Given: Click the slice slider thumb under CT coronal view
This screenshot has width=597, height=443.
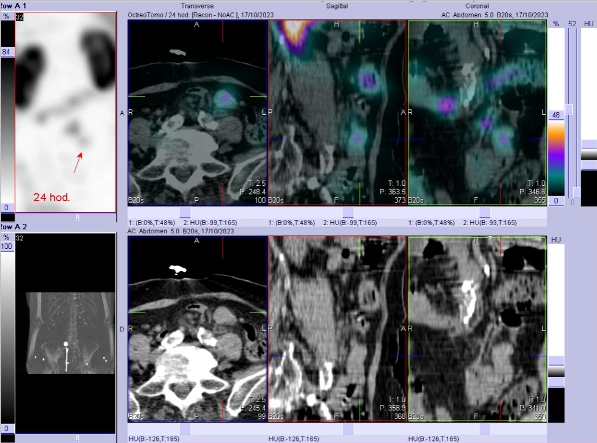Looking at the screenshot, I should [x=485, y=429].
